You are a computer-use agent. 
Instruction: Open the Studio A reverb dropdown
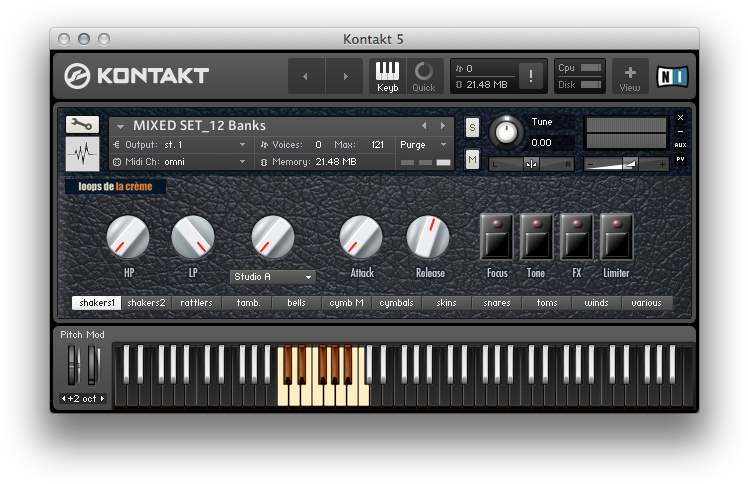pyautogui.click(x=273, y=277)
